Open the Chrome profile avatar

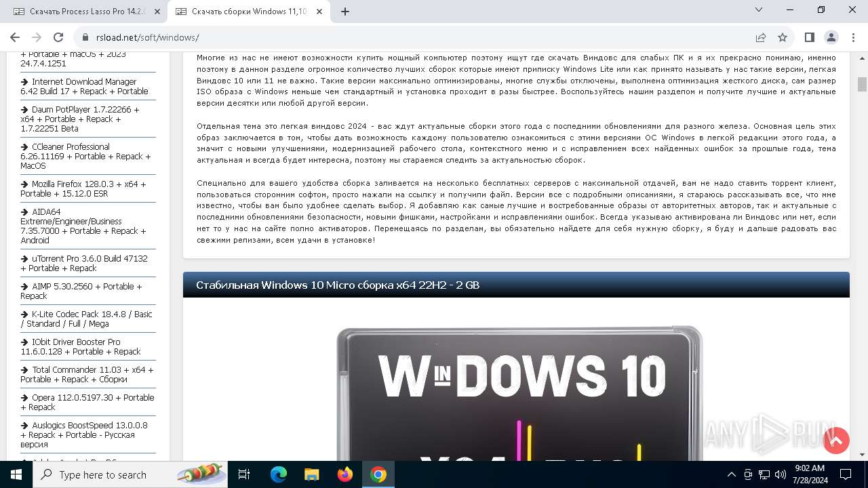click(831, 37)
